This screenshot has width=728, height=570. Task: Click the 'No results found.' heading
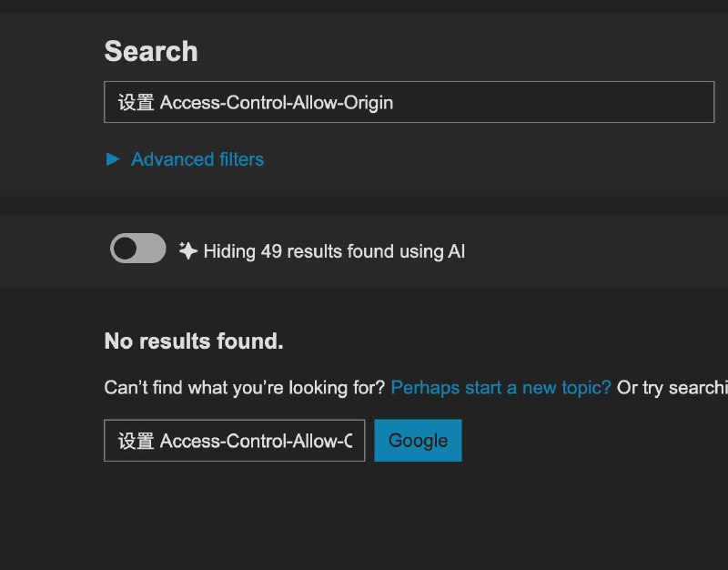pos(194,341)
